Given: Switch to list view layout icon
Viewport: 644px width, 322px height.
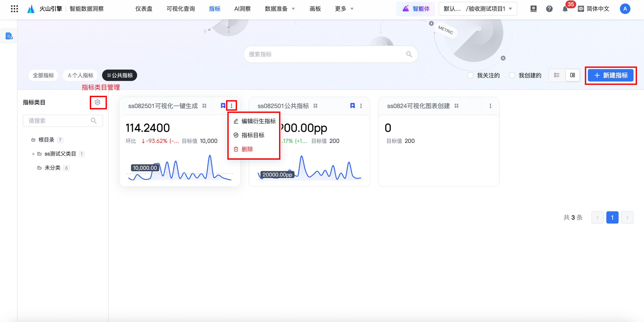Looking at the screenshot, I should tap(557, 75).
